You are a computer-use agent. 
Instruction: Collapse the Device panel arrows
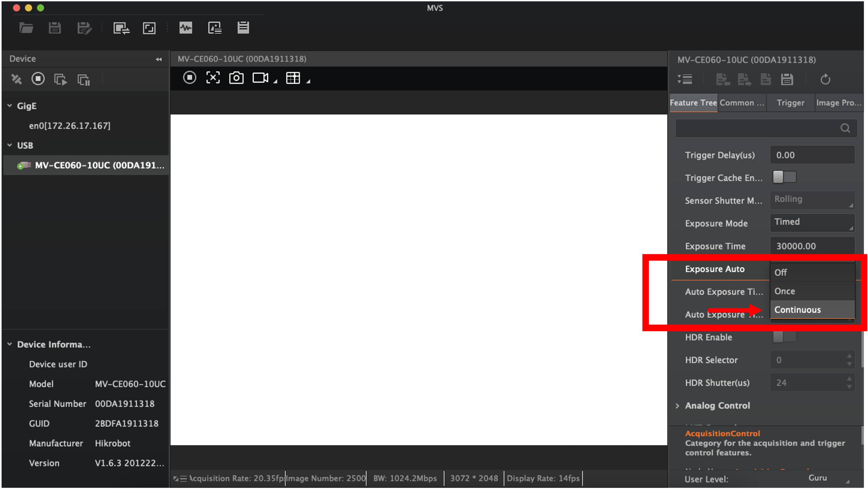[x=159, y=59]
